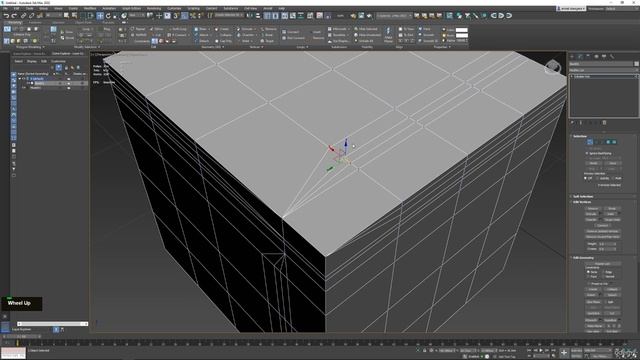The image size is (640, 360).
Task: Open the Hierarchy tab in command panel
Action: (588, 56)
